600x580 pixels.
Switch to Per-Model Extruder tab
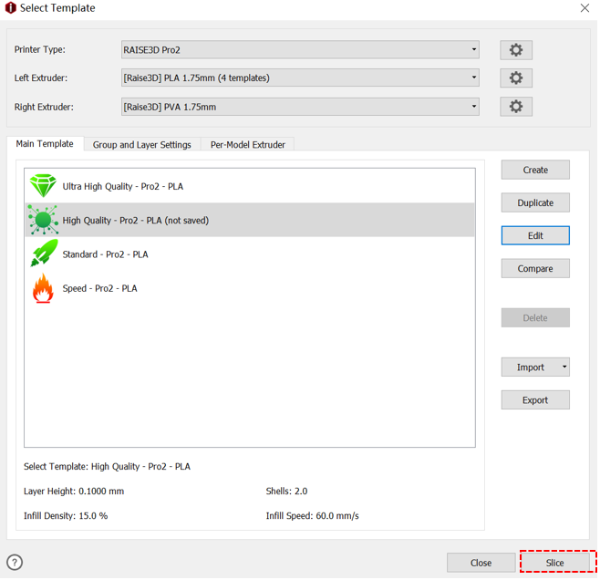(x=247, y=145)
